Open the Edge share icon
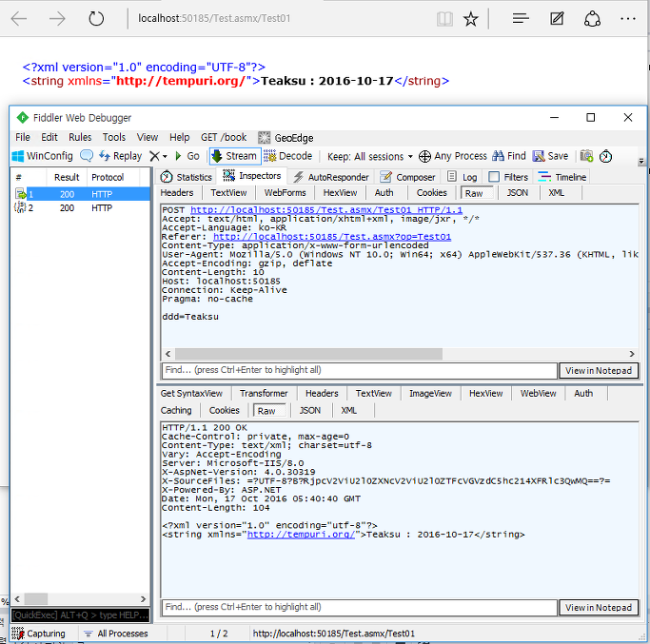Image resolution: width=650 pixels, height=644 pixels. (x=592, y=19)
